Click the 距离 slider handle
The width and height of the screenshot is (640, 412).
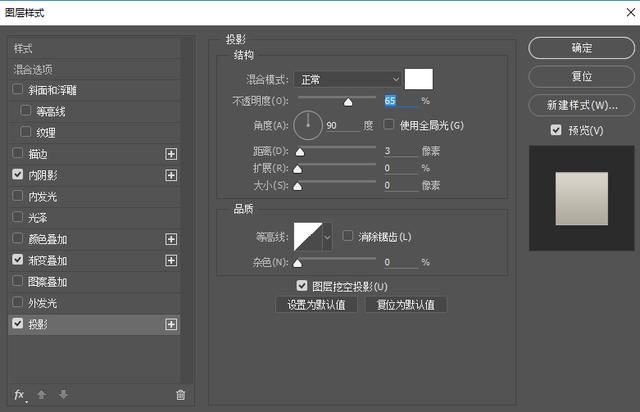300,152
